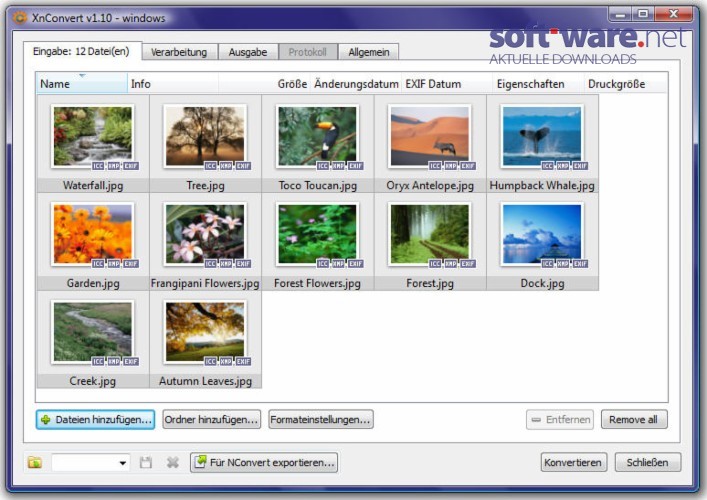Click the 'Dock.jpg' file name label
Viewport: 707px width, 500px height.
[542, 283]
